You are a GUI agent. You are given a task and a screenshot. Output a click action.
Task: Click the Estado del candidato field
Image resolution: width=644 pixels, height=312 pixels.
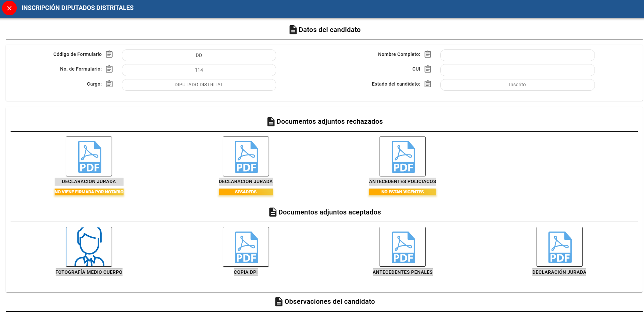point(517,85)
